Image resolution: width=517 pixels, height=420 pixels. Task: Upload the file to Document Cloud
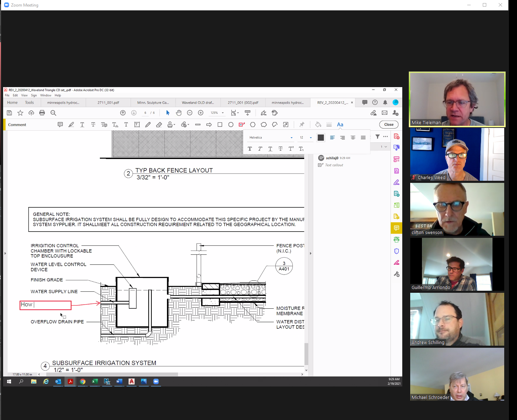(31, 113)
